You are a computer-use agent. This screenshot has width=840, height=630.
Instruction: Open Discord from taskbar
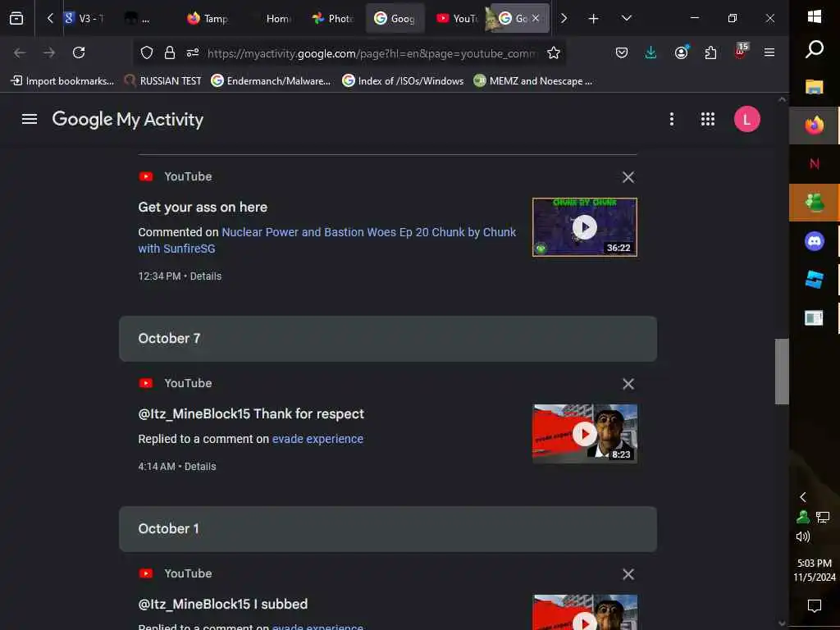click(815, 241)
